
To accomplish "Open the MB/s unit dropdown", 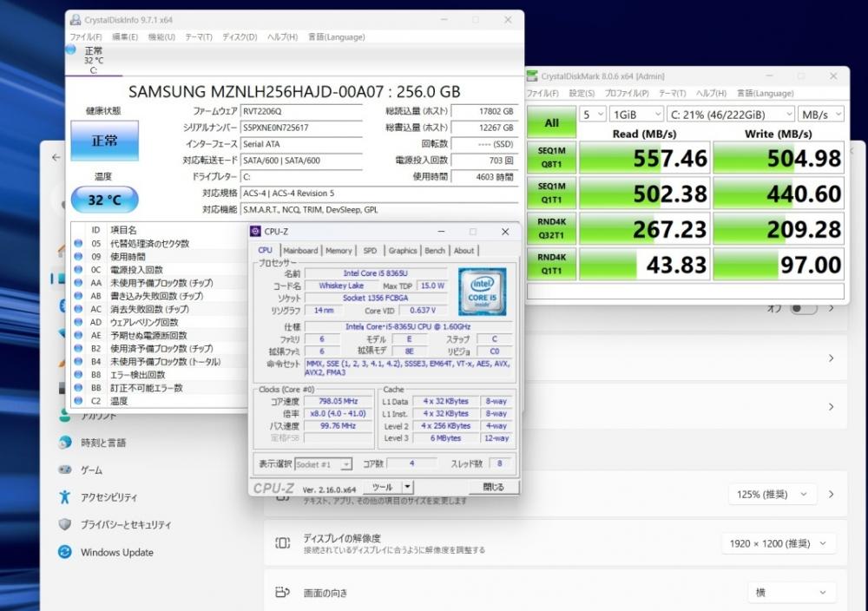I will (x=821, y=115).
